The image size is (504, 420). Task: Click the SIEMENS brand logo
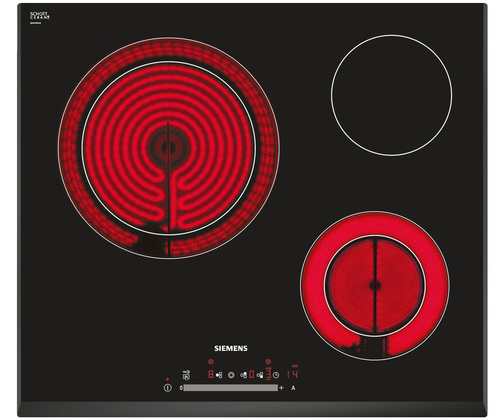pos(231,348)
